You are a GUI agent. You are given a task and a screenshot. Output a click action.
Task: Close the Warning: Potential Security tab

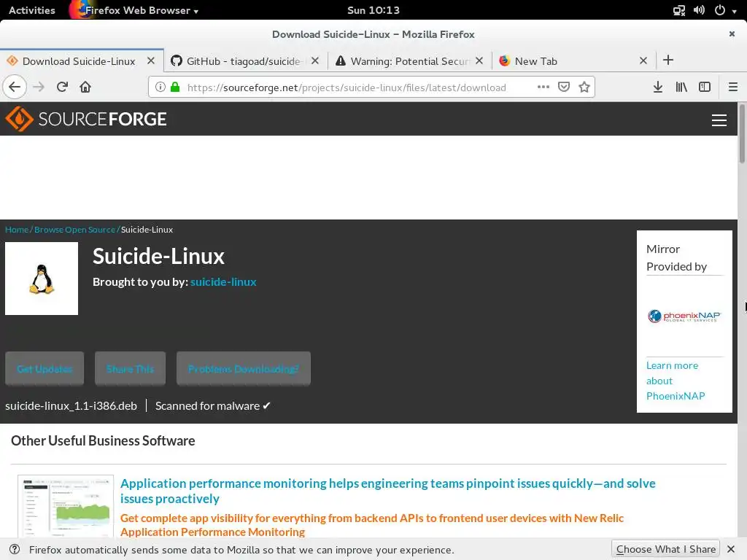479,61
